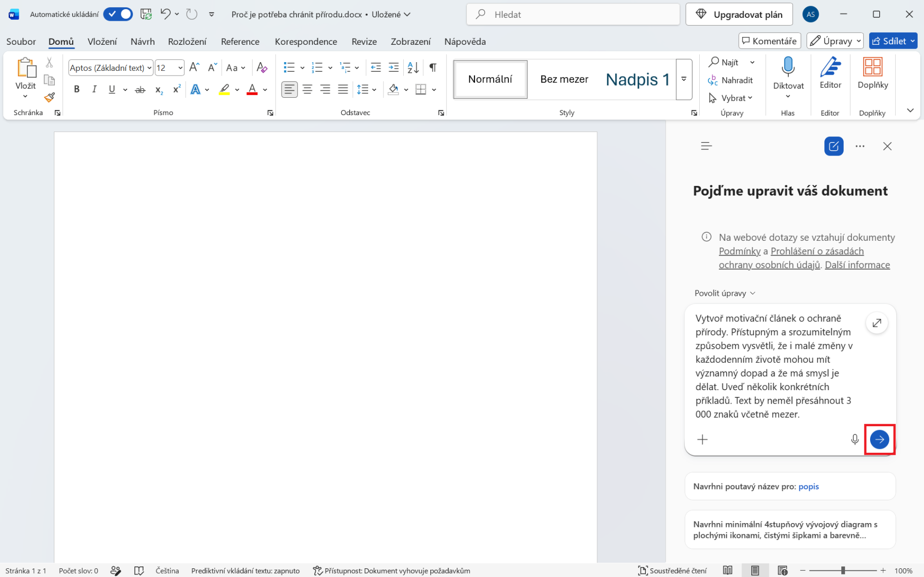This screenshot has height=577, width=924.
Task: Switch to the Reference tab
Action: click(x=240, y=41)
